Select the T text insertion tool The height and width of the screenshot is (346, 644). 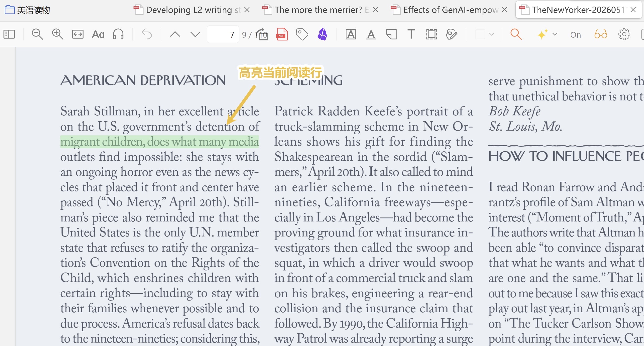411,34
